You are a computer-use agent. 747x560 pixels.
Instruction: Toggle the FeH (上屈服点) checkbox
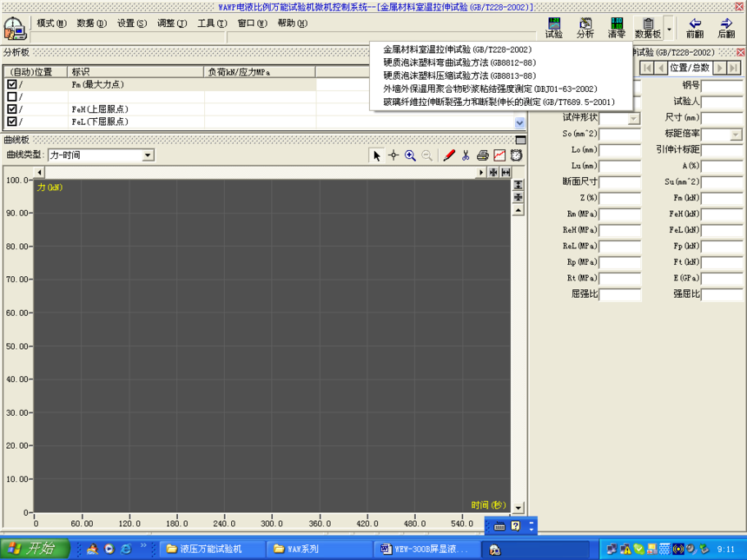click(x=12, y=109)
